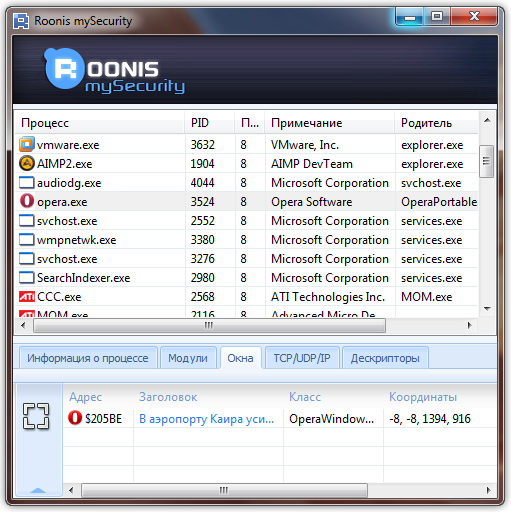511x512 pixels.
Task: Click the ATI Technologies Inc. note cell
Action: click(x=328, y=297)
